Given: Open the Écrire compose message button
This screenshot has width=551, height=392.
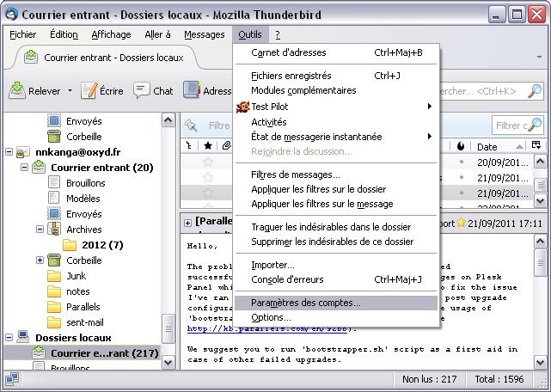Looking at the screenshot, I should (102, 91).
